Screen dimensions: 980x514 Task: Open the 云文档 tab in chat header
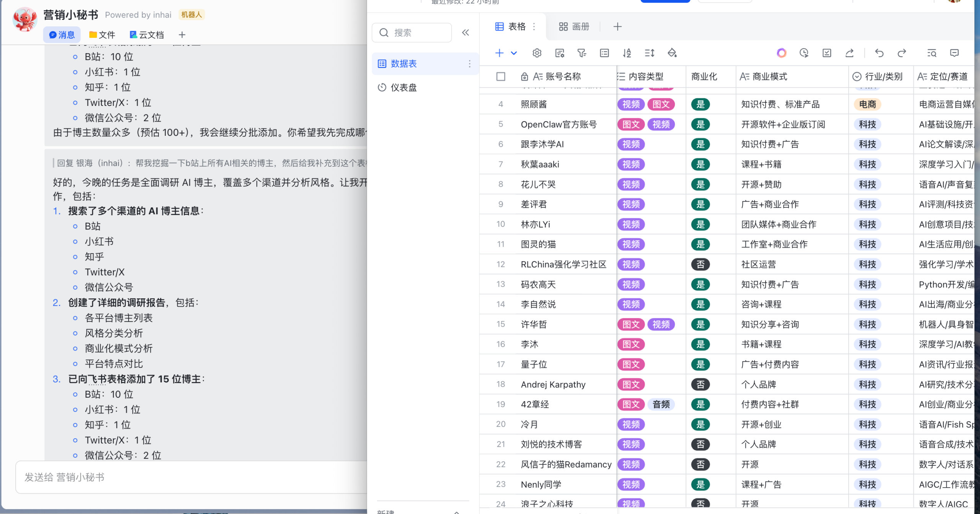(147, 35)
